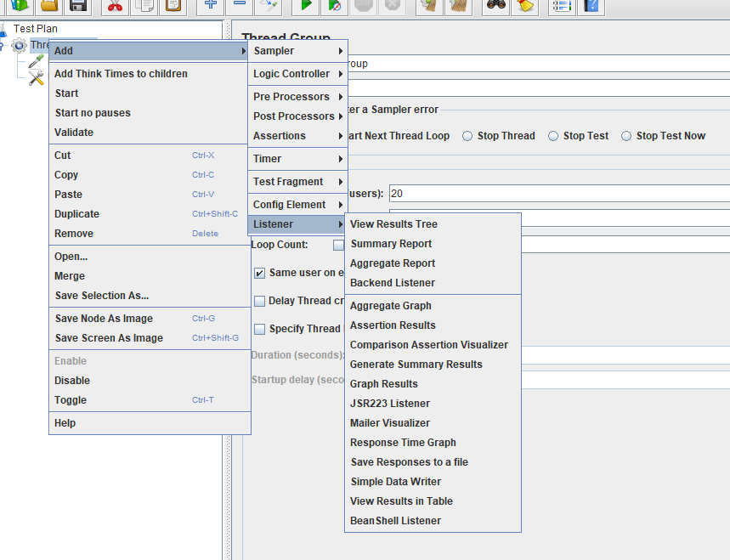This screenshot has height=560, width=730.
Task: Choose Response Time Graph
Action: (433, 443)
